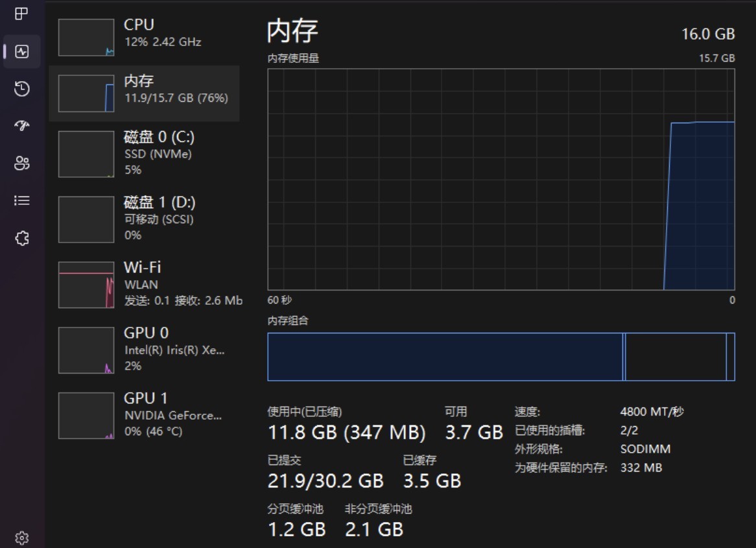Click the 内存使用量 usage graph
This screenshot has width=756, height=548.
point(501,180)
